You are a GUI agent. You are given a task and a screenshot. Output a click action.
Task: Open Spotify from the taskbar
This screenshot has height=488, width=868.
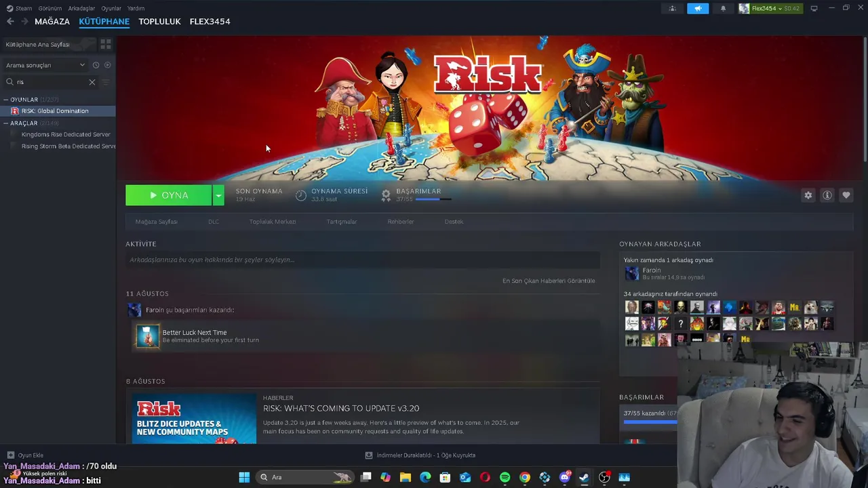[505, 477]
